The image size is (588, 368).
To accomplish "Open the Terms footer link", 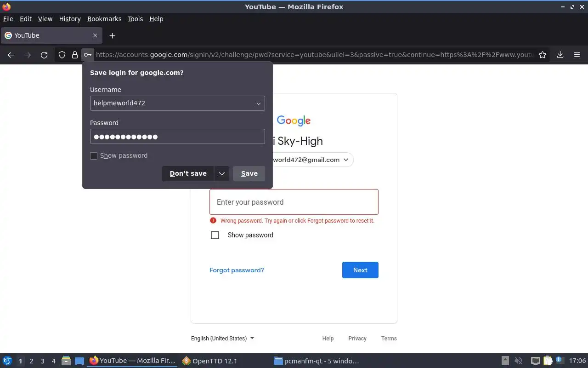I will click(389, 338).
